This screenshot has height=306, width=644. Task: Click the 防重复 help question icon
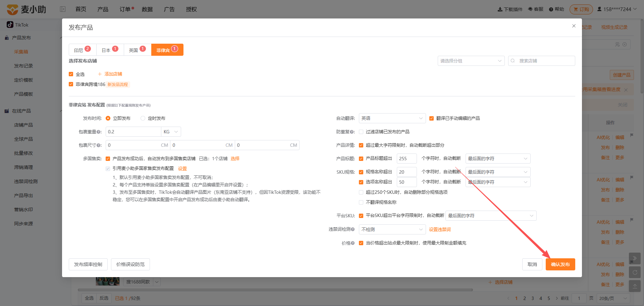[x=352, y=132]
